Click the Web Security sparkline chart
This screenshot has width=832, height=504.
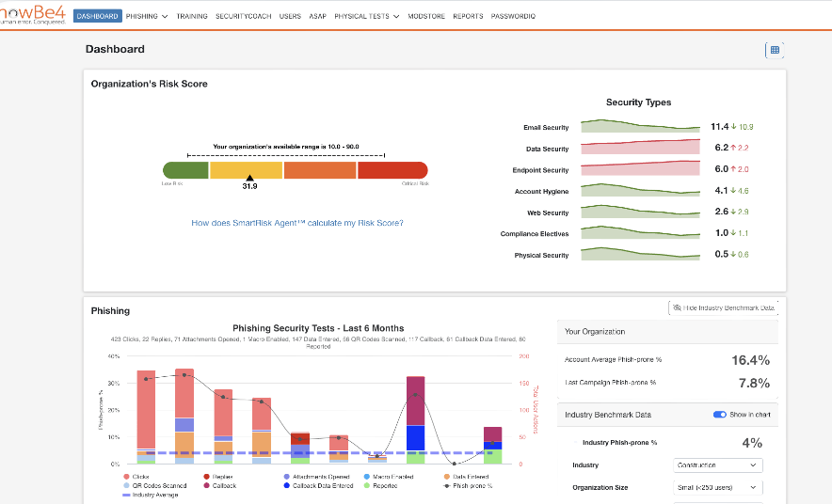tap(640, 211)
